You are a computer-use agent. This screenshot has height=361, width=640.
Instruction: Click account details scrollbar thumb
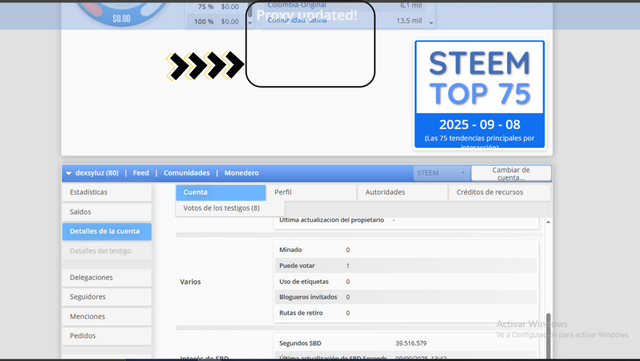click(x=548, y=336)
